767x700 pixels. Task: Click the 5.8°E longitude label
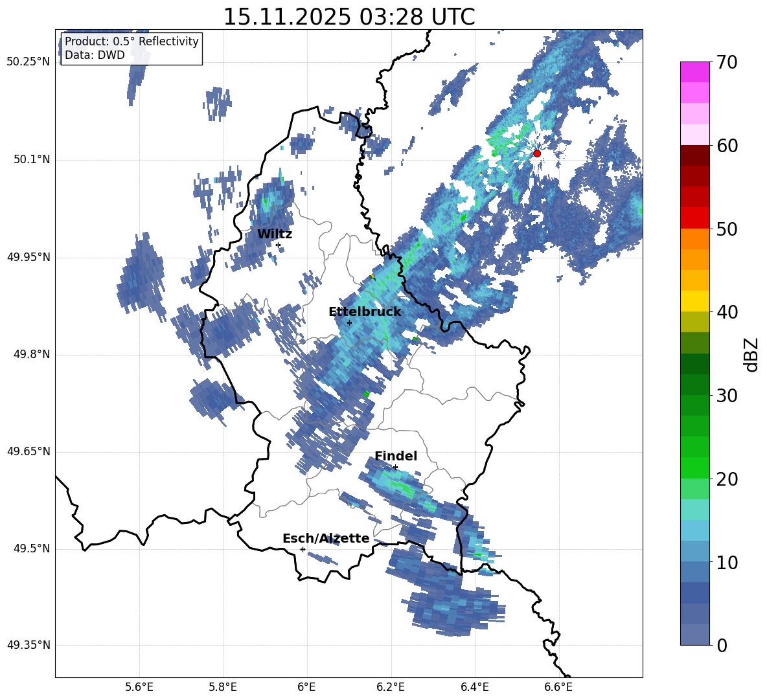click(x=223, y=687)
